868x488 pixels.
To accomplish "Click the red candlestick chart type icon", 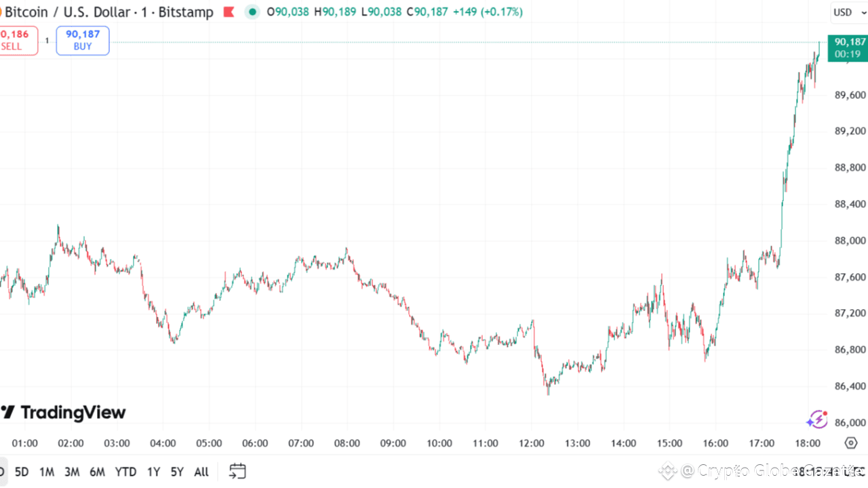I will tap(229, 12).
